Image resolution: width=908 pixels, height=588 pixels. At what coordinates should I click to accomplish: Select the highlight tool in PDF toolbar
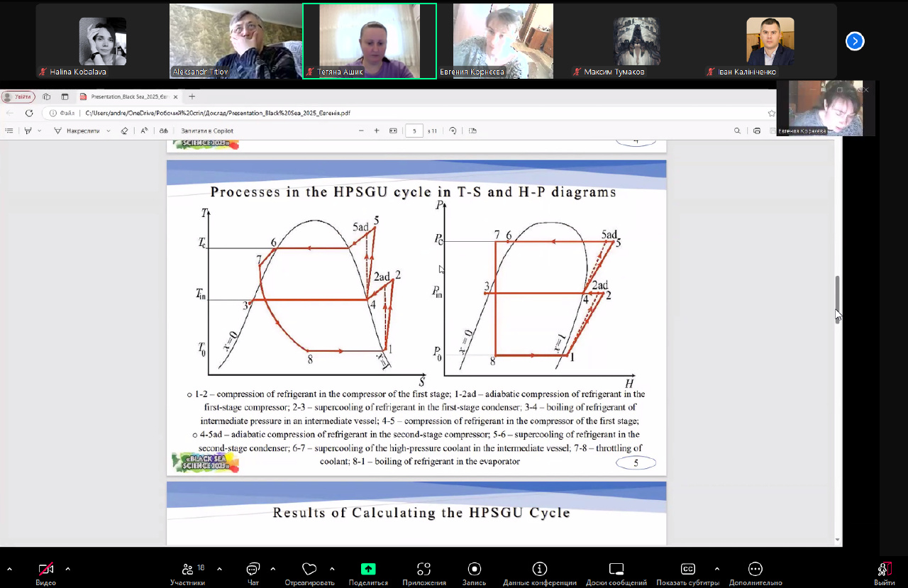(28, 131)
